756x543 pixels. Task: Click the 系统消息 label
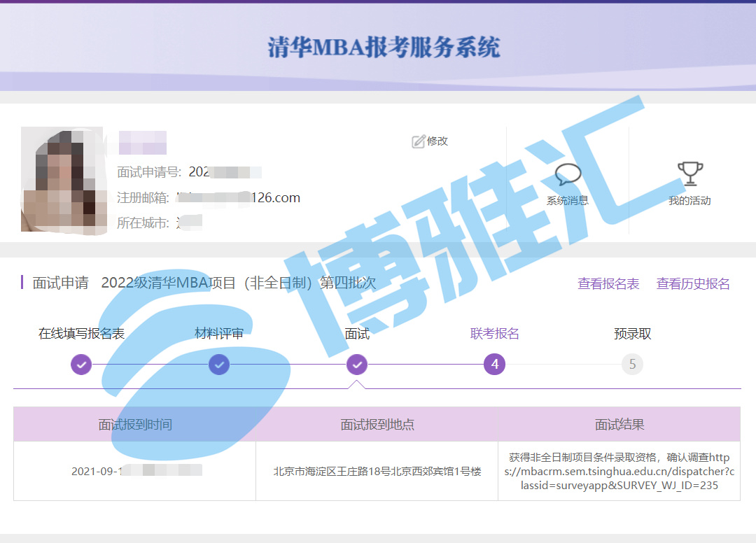568,201
